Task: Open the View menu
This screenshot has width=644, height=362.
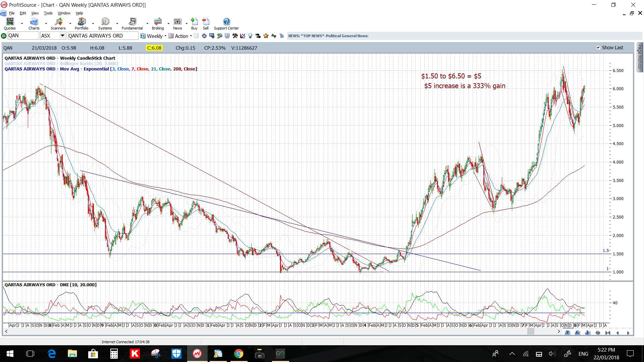Action: coord(35,13)
